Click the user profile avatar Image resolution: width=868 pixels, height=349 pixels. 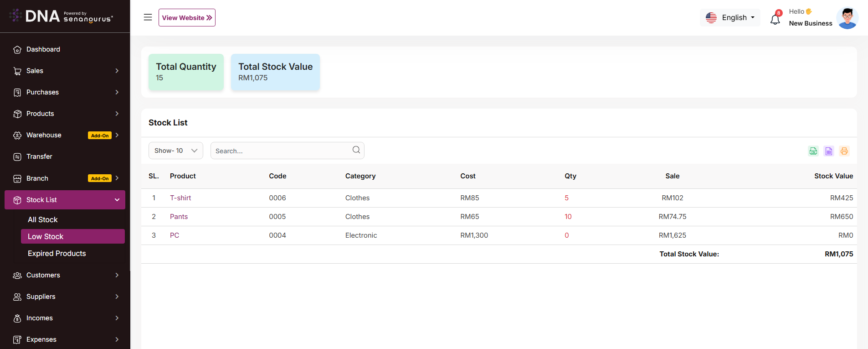click(x=847, y=18)
